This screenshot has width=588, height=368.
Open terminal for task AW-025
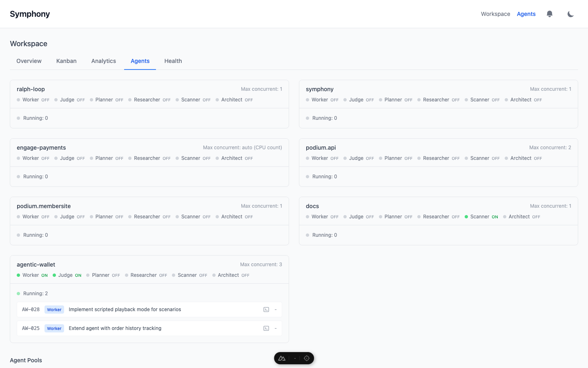pos(266,328)
